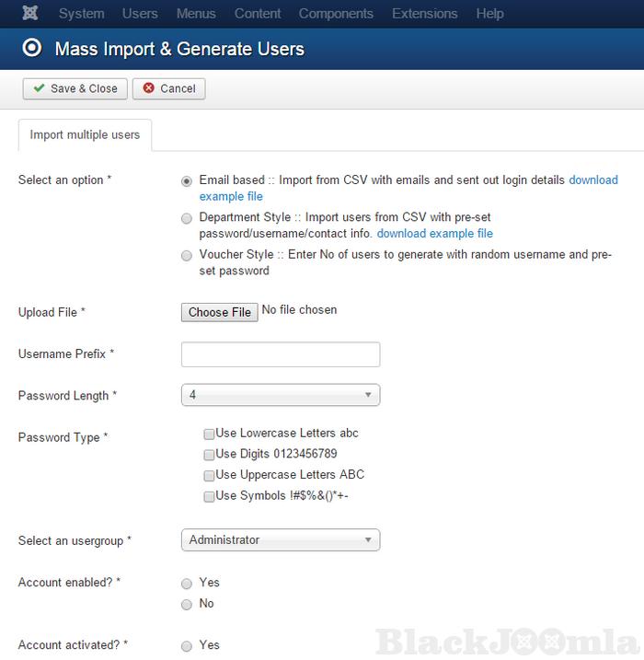Select the Voucher Style radio option
This screenshot has width=644, height=660.
[x=188, y=255]
